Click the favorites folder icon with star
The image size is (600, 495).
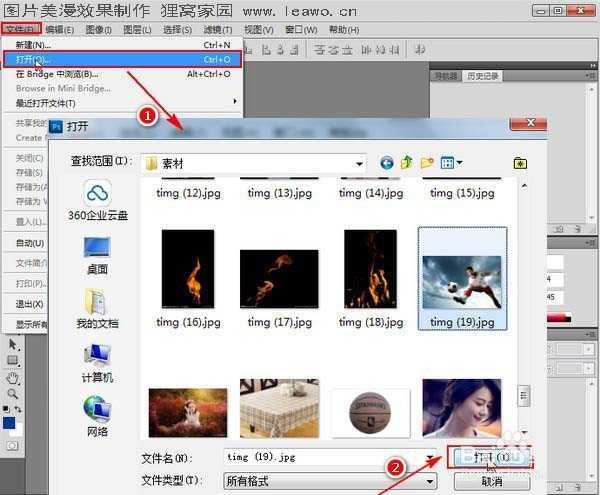[x=520, y=163]
